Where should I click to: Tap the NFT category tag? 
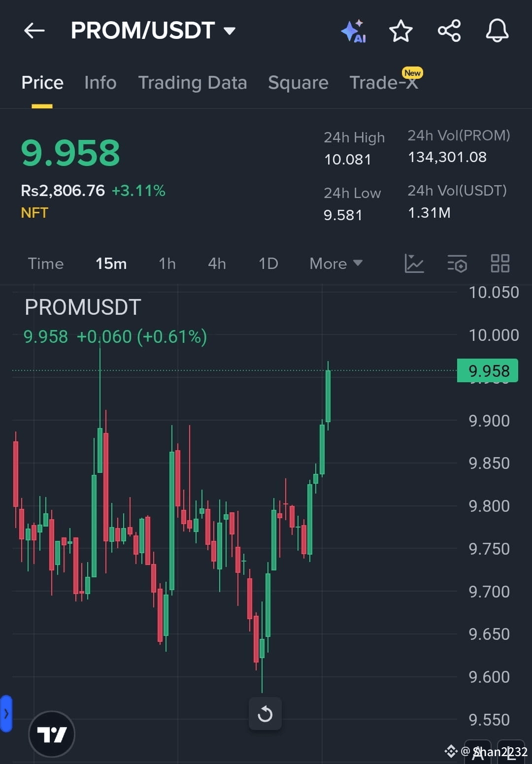coord(34,213)
